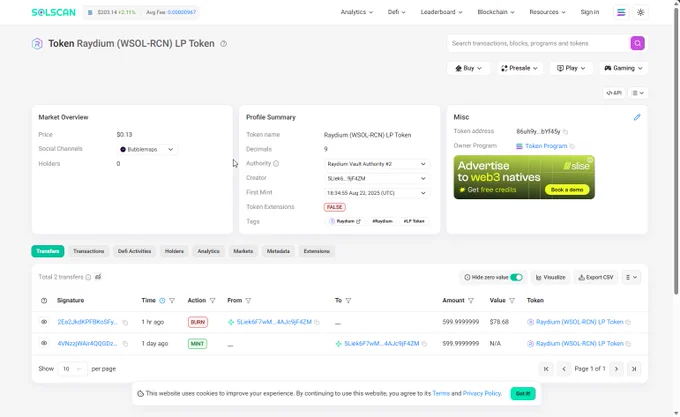Click the purple search button
Viewport: 680px width, 417px height.
tap(638, 43)
